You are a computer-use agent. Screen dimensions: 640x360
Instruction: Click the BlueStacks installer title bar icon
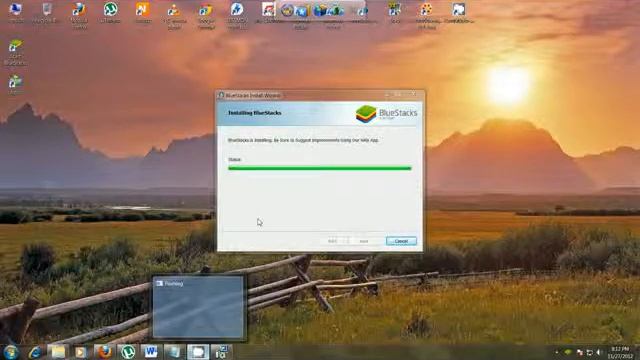(221, 95)
